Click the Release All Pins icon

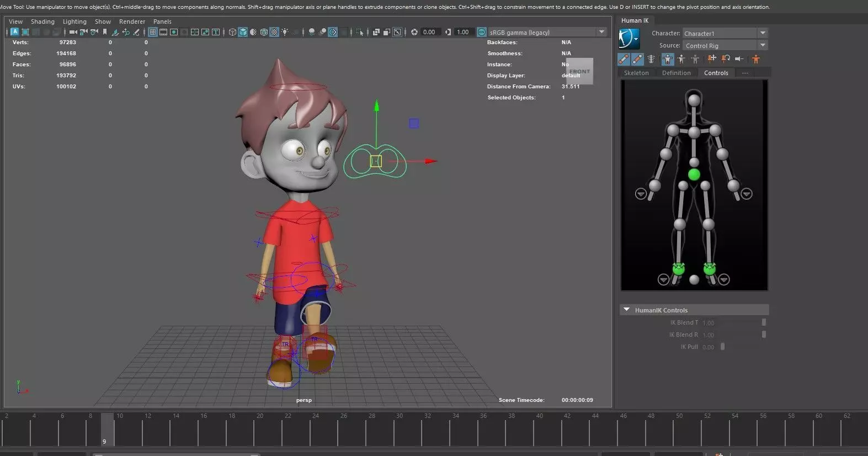click(x=739, y=59)
